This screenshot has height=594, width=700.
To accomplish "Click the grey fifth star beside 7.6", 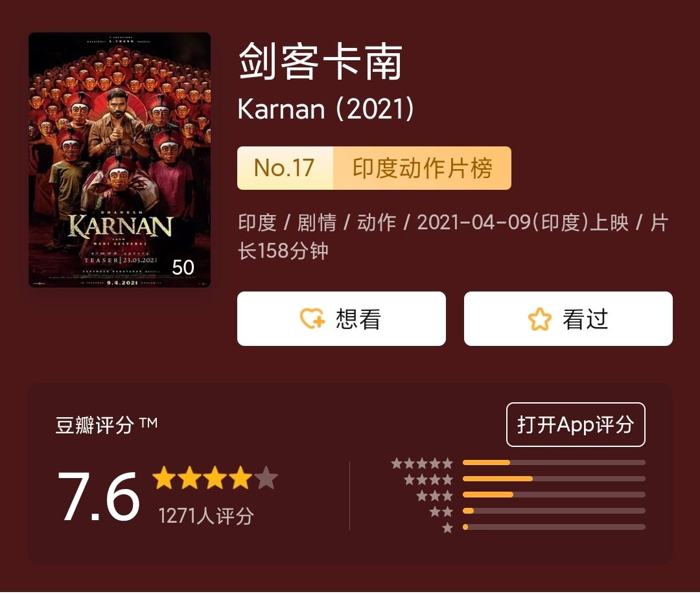I will 266,477.
